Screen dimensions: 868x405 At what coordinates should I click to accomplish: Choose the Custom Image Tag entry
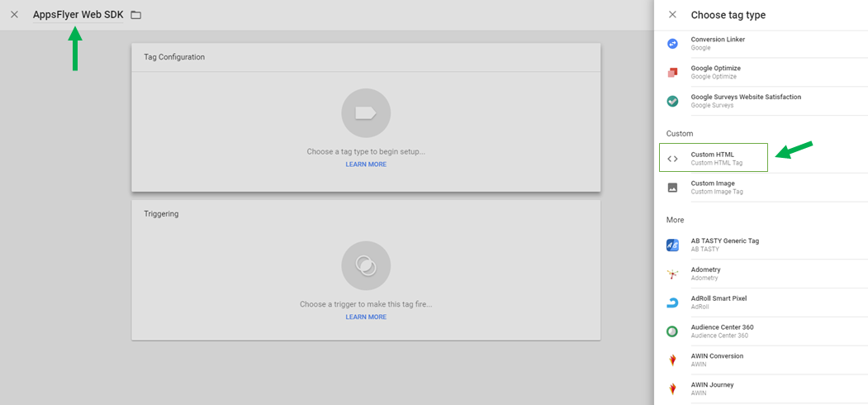(x=716, y=188)
